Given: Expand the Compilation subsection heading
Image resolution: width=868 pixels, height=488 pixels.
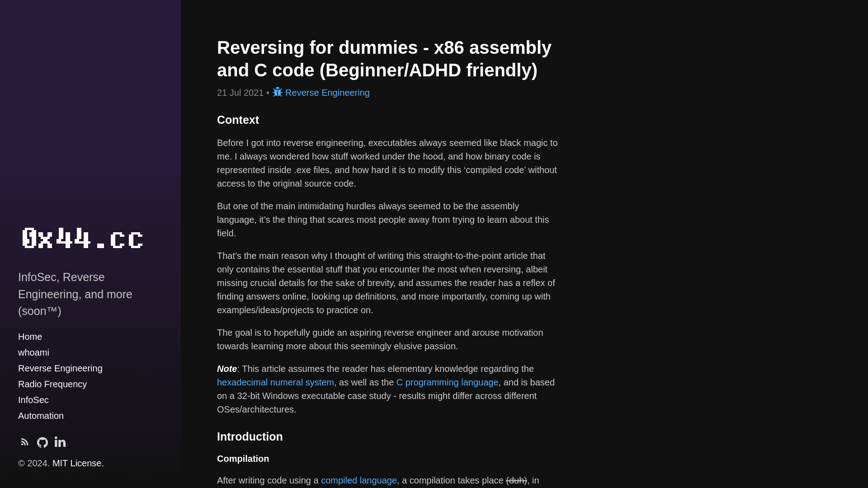Looking at the screenshot, I should click(x=243, y=458).
